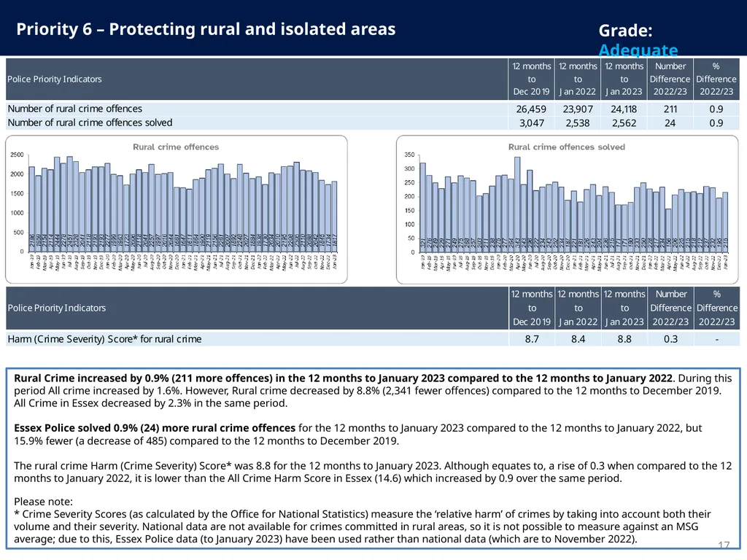747x560 pixels.
Task: Click the page number 17
Action: click(724, 545)
